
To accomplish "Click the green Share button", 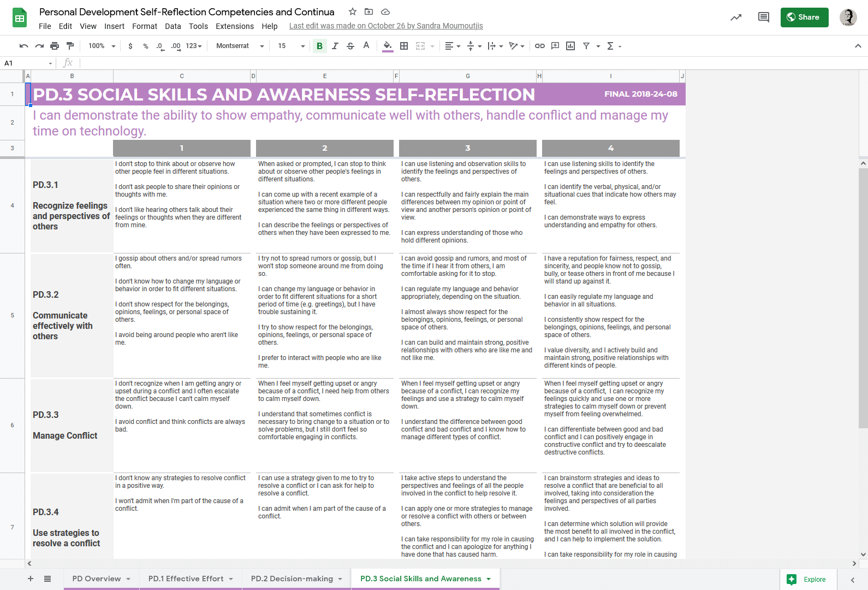I will click(x=804, y=17).
